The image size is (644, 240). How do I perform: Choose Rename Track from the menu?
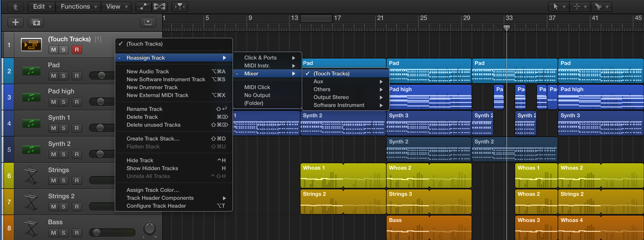(x=144, y=109)
